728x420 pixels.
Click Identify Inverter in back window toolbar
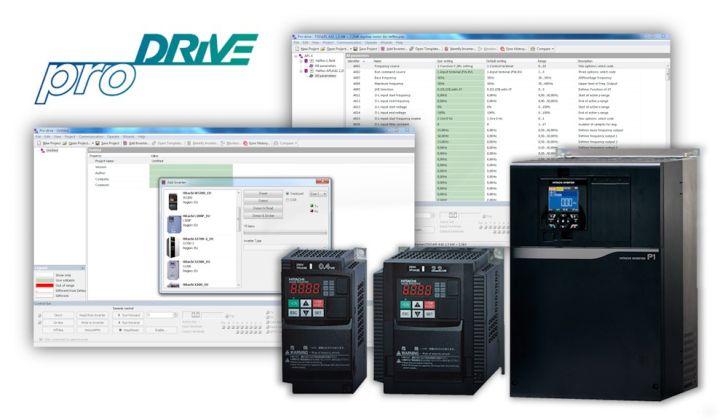click(x=457, y=48)
